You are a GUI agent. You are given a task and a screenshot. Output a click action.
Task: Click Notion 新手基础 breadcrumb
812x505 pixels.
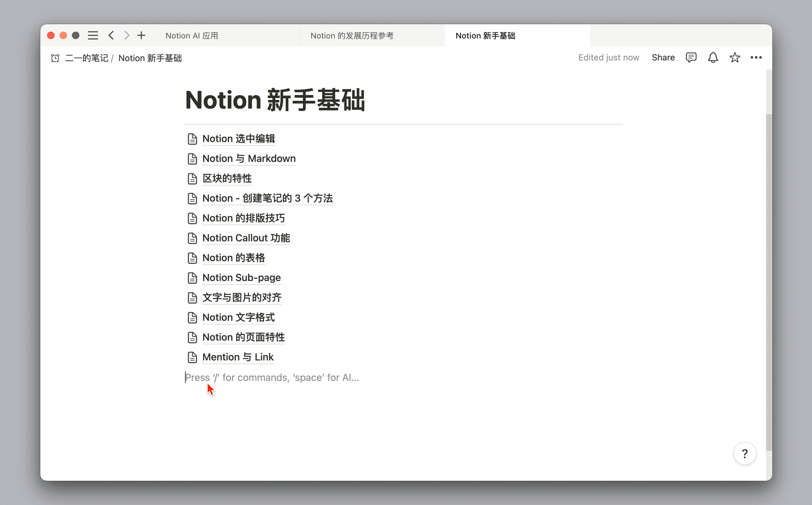pos(150,58)
